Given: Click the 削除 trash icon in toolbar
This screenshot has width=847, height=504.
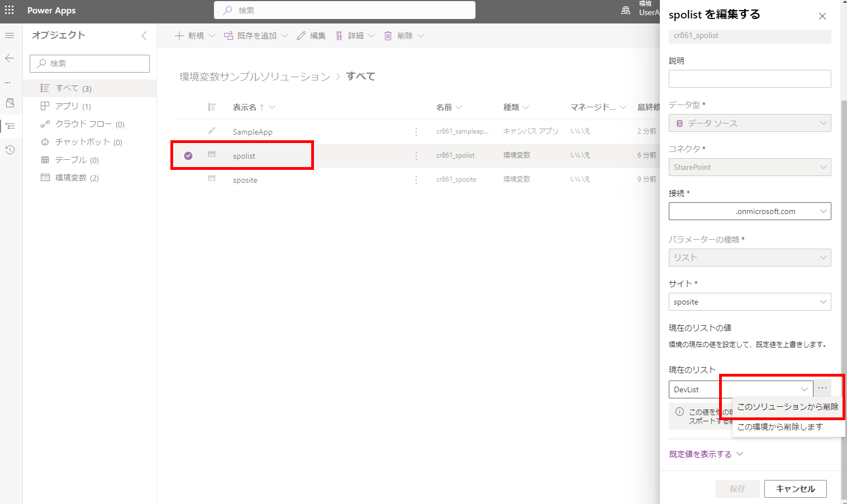Looking at the screenshot, I should tap(388, 35).
